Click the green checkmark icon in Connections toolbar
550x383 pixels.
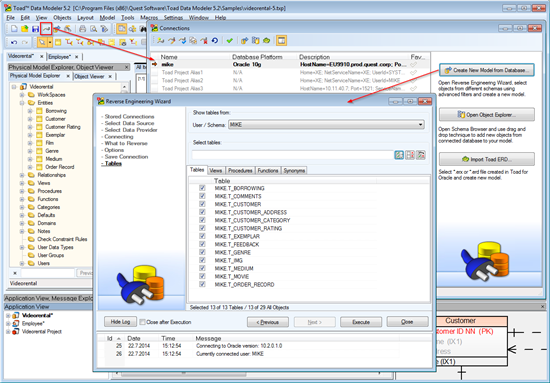click(230, 41)
